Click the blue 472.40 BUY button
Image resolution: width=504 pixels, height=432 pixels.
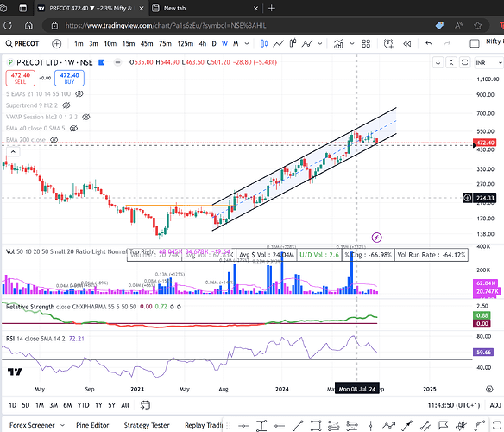[69, 79]
